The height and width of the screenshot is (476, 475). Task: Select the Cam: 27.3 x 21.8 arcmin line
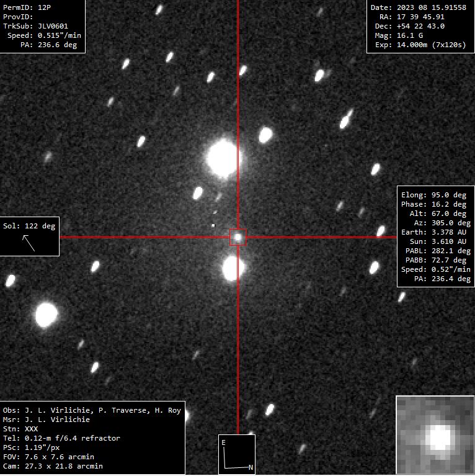click(53, 466)
